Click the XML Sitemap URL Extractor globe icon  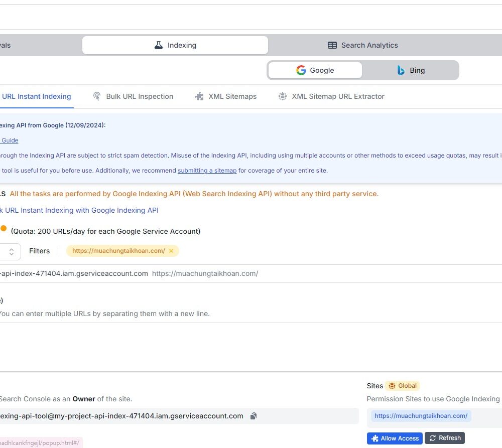click(x=282, y=96)
